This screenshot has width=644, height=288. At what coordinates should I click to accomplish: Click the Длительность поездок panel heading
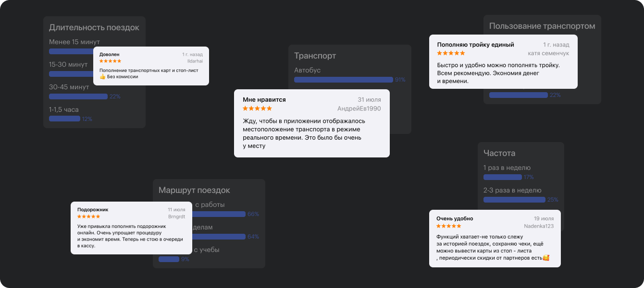(94, 27)
